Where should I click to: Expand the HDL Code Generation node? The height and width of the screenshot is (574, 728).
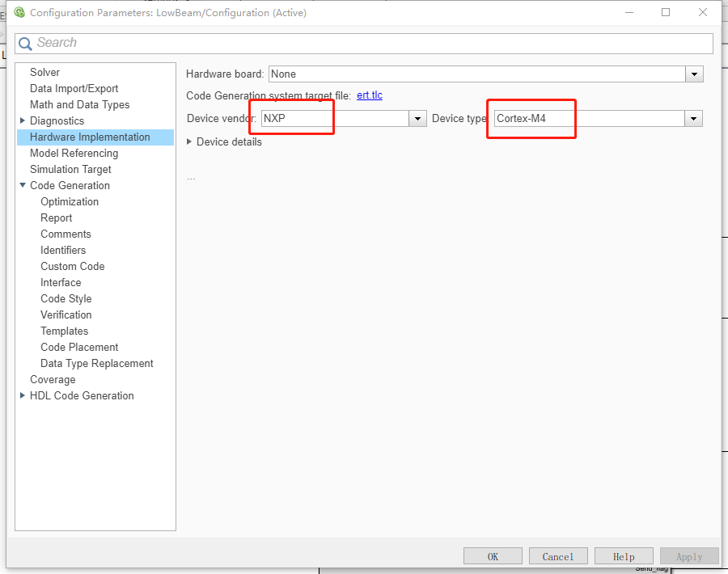click(23, 395)
